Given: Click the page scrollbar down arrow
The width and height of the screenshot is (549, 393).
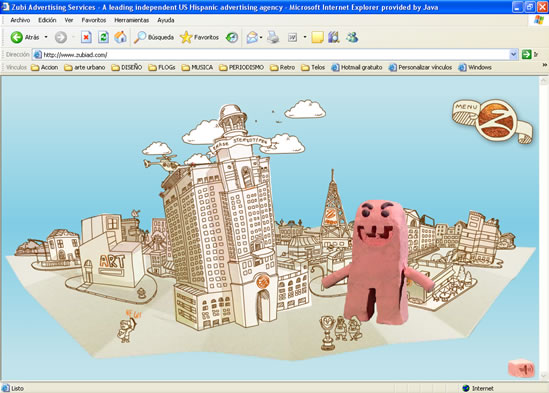Looking at the screenshot, I should pos(544,375).
